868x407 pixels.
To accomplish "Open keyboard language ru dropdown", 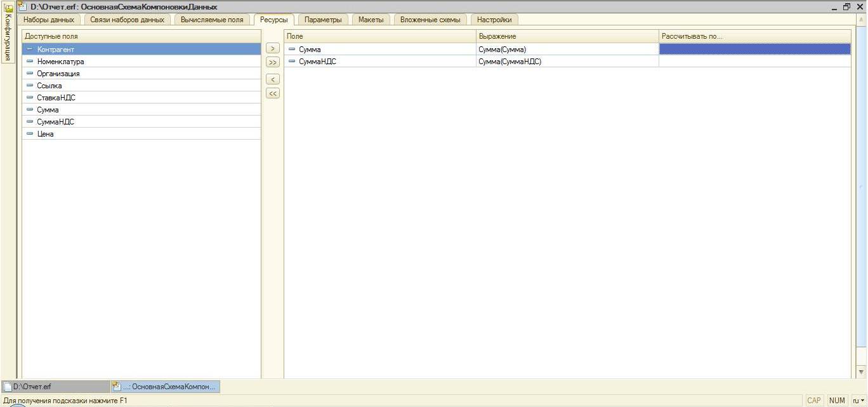I will click(858, 401).
